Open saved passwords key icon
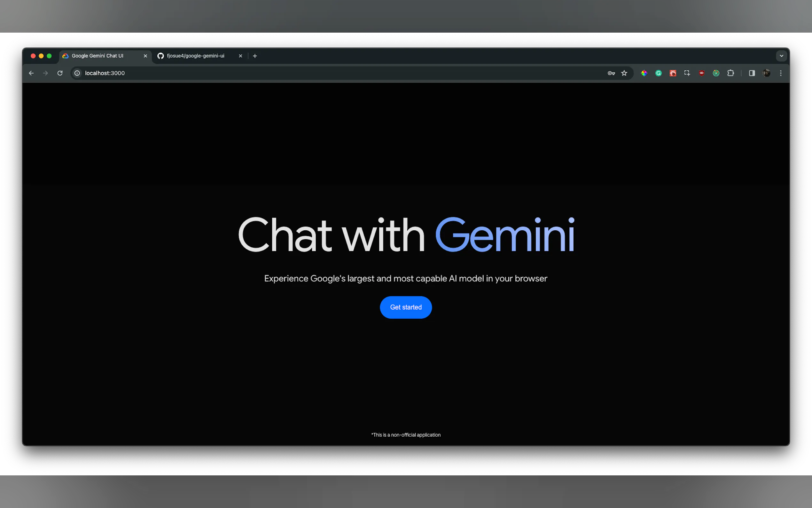 (x=611, y=73)
